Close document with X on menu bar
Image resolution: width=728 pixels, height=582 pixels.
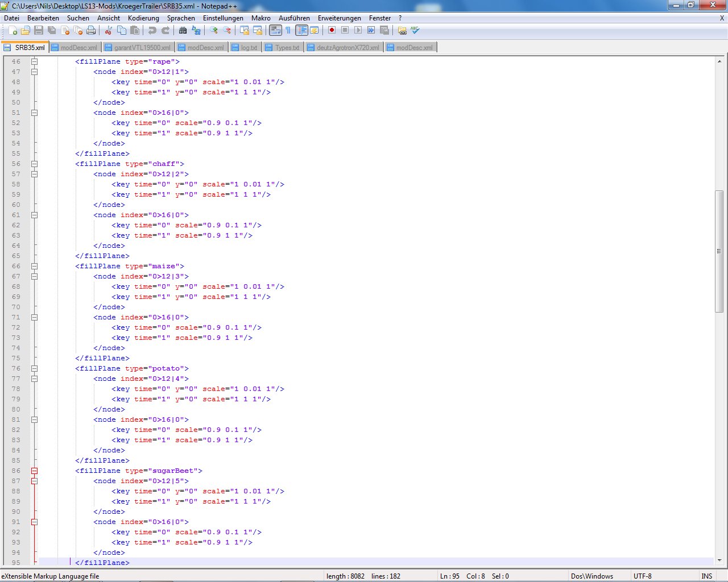point(722,18)
